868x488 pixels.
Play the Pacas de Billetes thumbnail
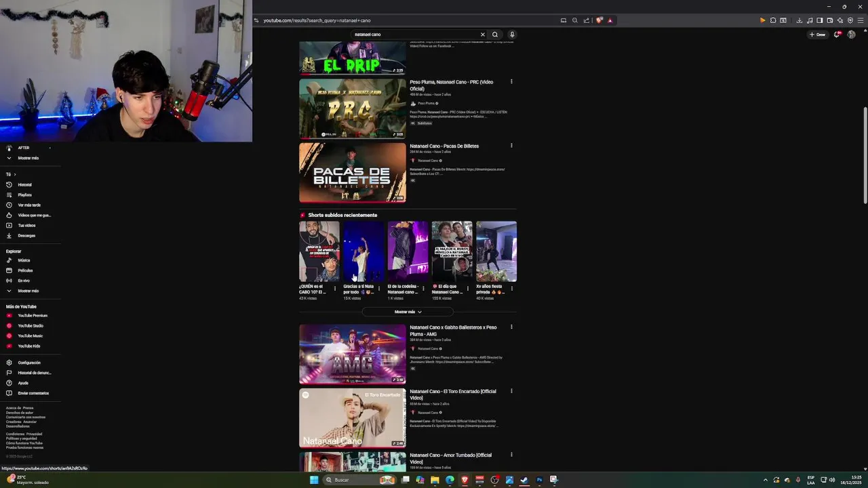tap(353, 172)
